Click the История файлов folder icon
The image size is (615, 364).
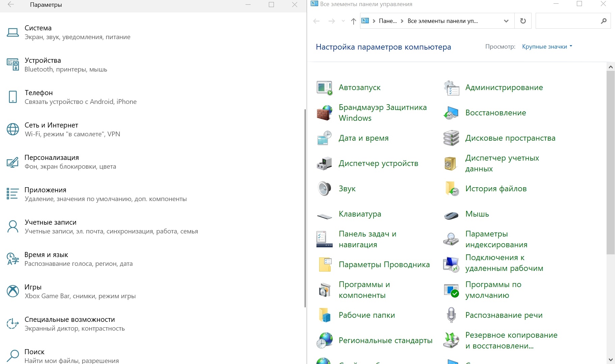tap(452, 189)
